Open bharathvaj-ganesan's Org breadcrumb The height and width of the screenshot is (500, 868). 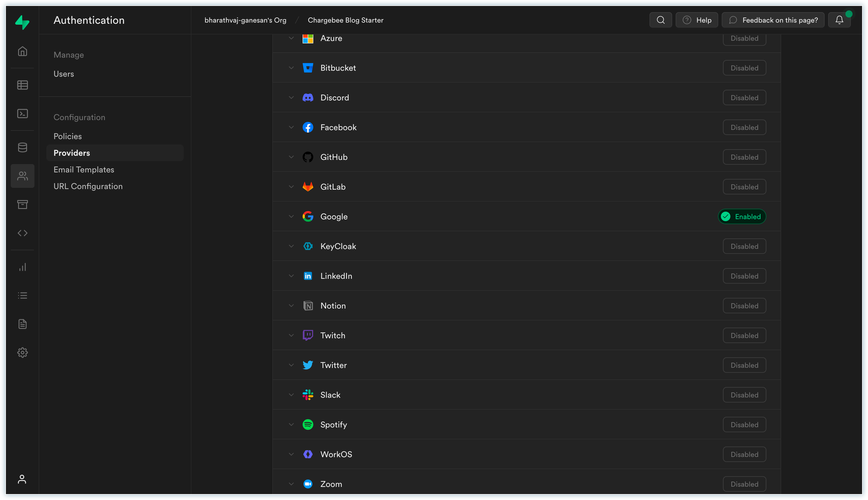tap(245, 20)
